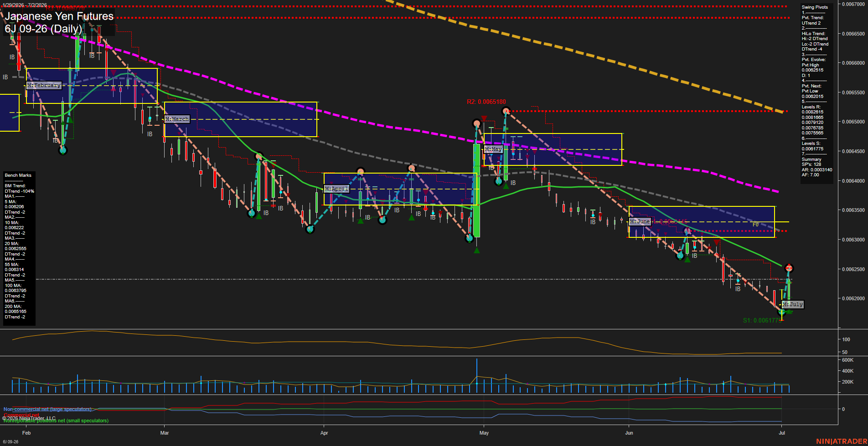Click price axis label '0.0065000'
The width and height of the screenshot is (868, 446).
click(x=853, y=122)
